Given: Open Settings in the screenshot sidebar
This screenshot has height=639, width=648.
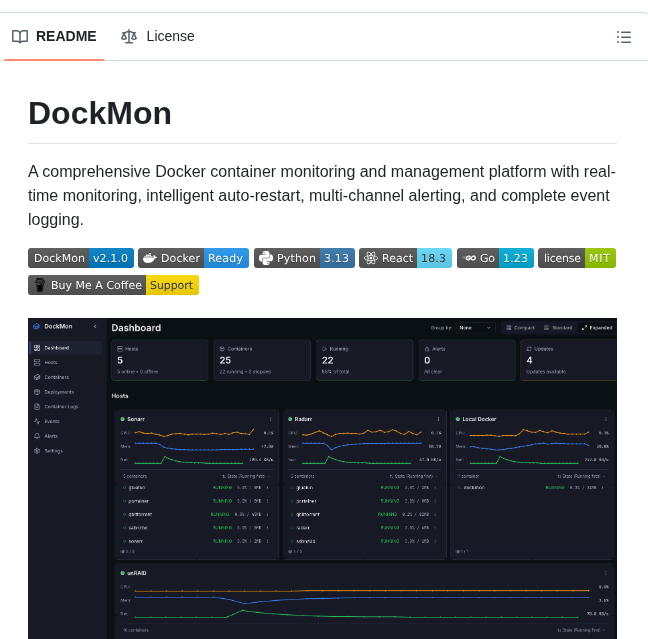Looking at the screenshot, I should click(x=48, y=451).
